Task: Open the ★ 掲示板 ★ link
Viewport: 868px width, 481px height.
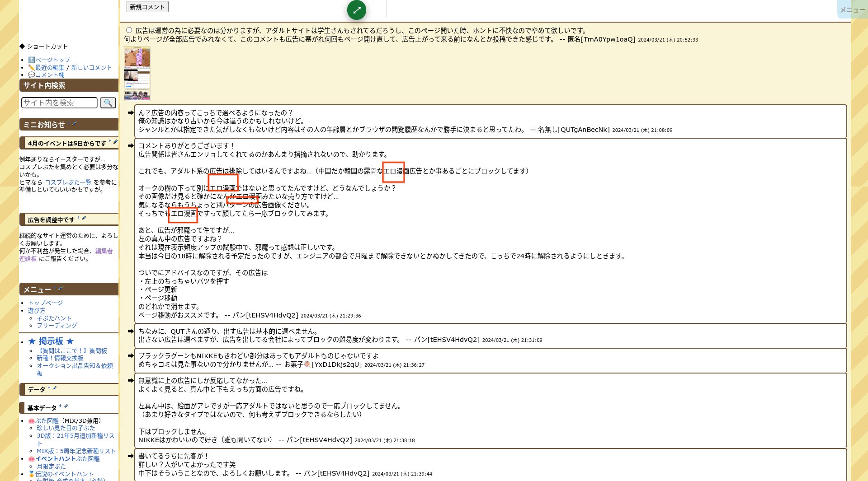Action: tap(51, 341)
